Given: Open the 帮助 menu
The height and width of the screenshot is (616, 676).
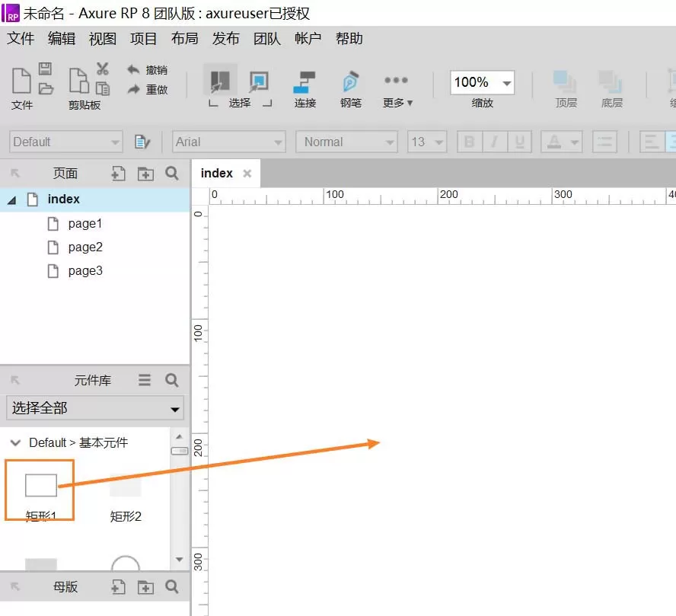Looking at the screenshot, I should click(349, 38).
